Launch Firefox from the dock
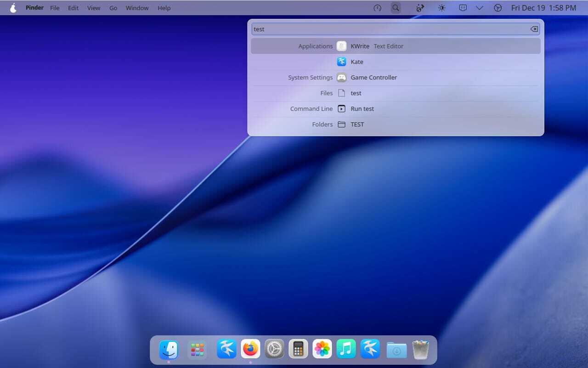 click(x=250, y=349)
